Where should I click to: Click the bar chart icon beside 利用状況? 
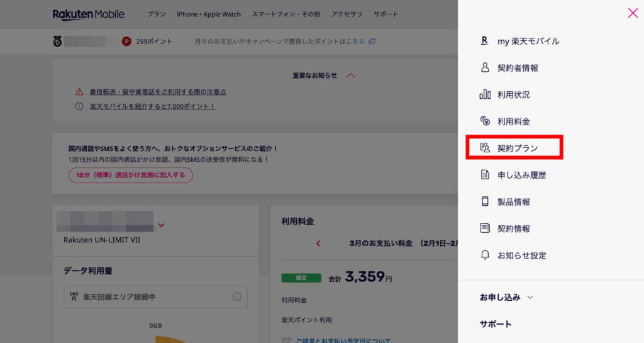[485, 94]
